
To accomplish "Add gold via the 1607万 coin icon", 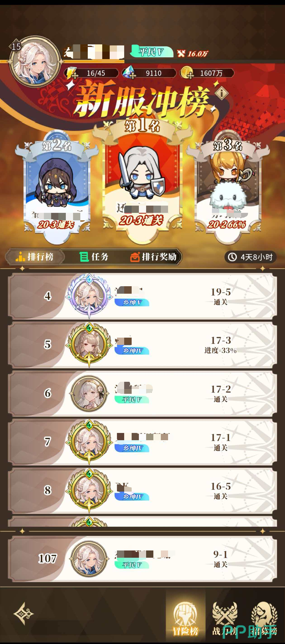I will 187,73.
